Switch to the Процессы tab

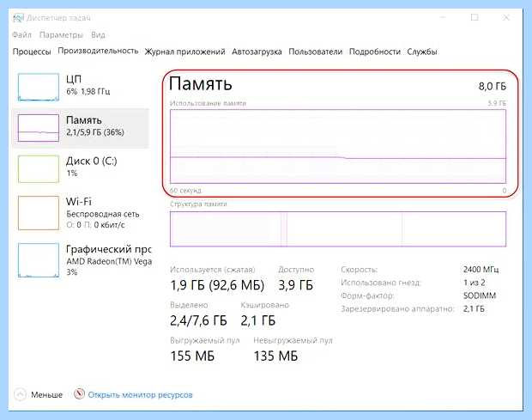pos(32,52)
